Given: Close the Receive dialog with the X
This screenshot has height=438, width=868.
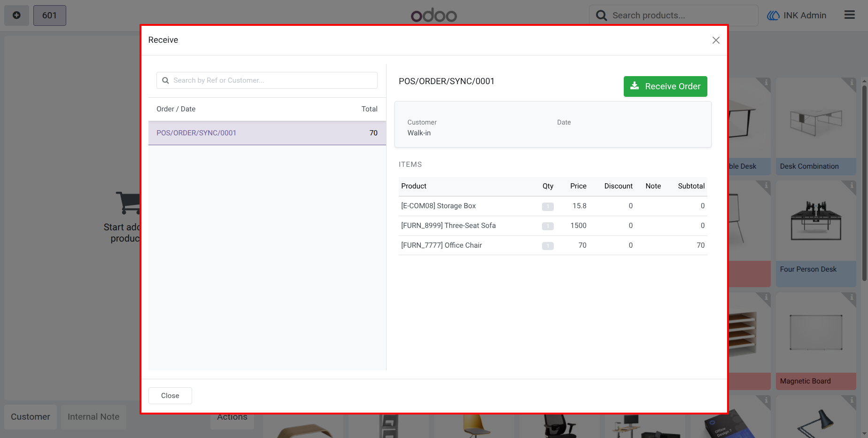Looking at the screenshot, I should (716, 40).
